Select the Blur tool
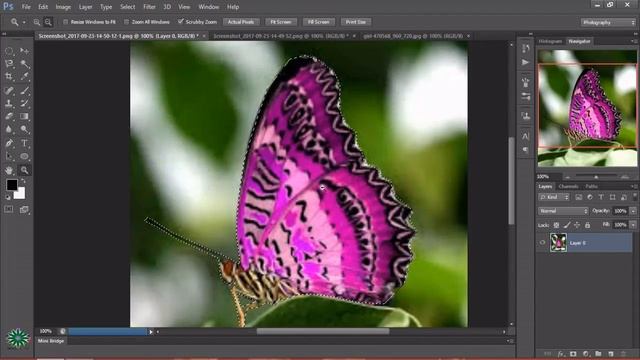Image resolution: width=640 pixels, height=360 pixels. [x=9, y=129]
